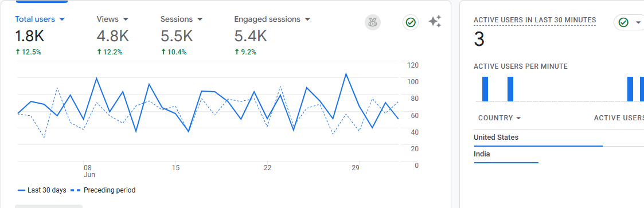Select the 5.4K Engaged sessions value
This screenshot has width=644, height=208.
point(251,37)
